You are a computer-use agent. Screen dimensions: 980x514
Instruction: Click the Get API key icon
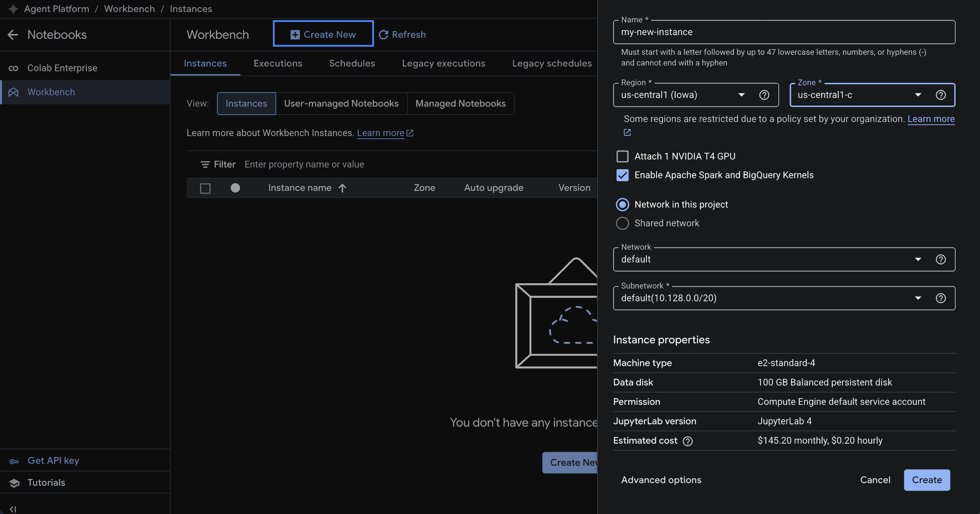(14, 461)
